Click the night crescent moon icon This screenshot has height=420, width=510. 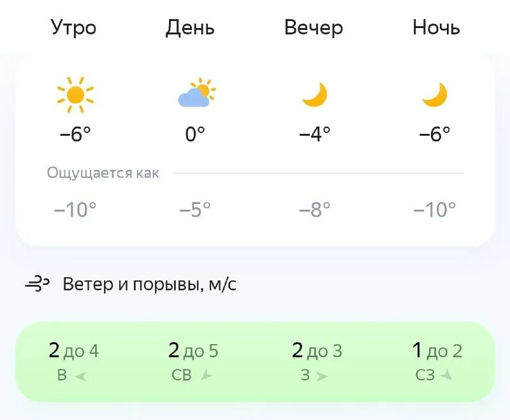[x=435, y=95]
